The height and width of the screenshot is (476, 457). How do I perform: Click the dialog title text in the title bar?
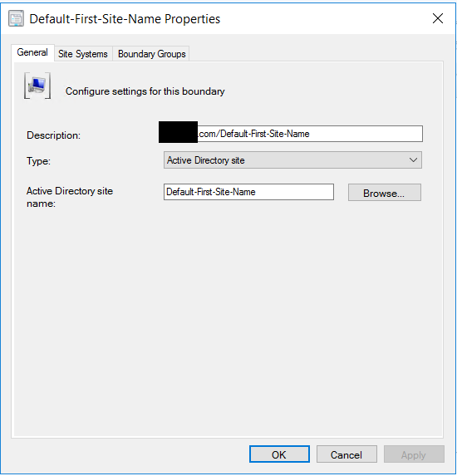125,19
